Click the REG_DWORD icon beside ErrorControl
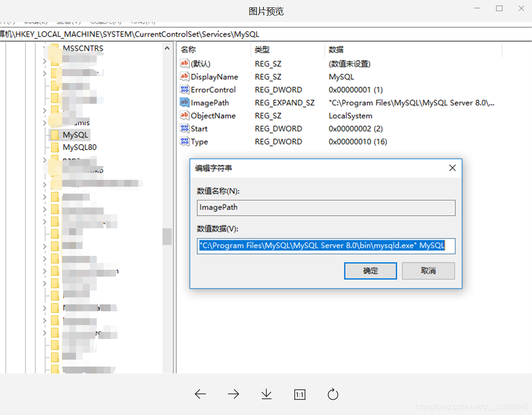532x415 pixels. pos(183,89)
